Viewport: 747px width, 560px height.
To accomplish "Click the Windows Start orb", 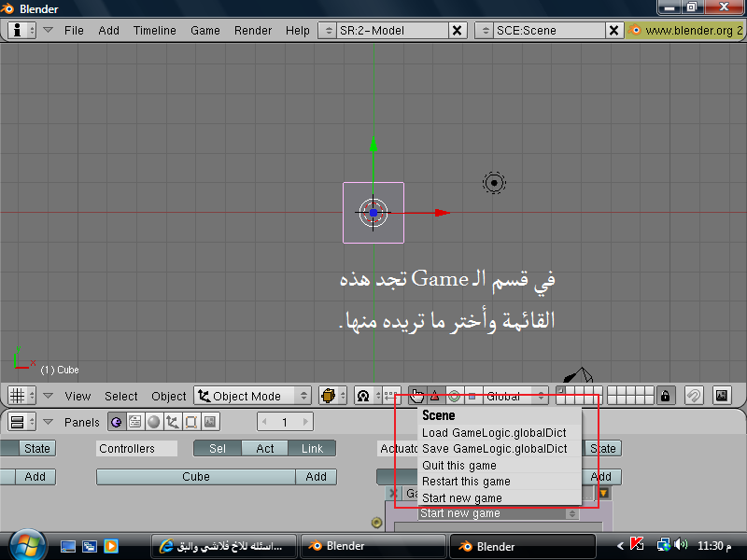I will [27, 546].
